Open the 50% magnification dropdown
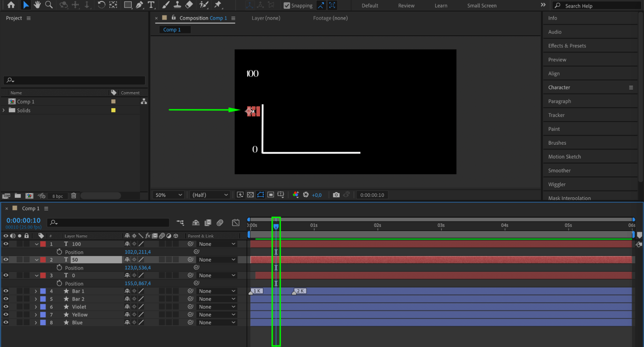 168,195
